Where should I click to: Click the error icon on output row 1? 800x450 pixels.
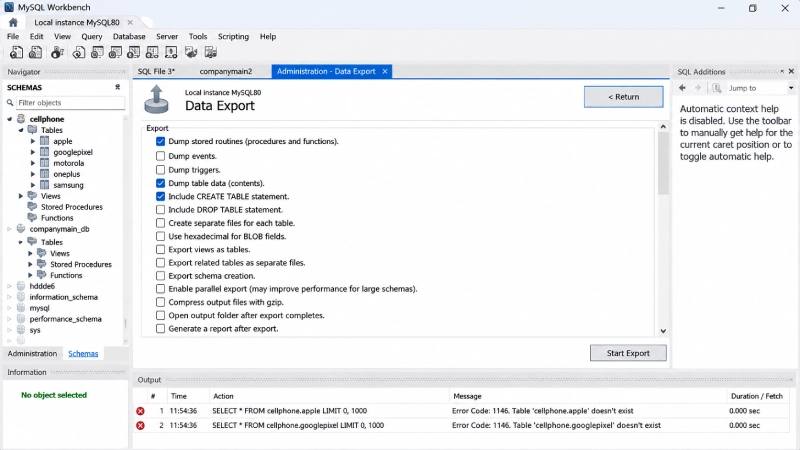(x=140, y=411)
